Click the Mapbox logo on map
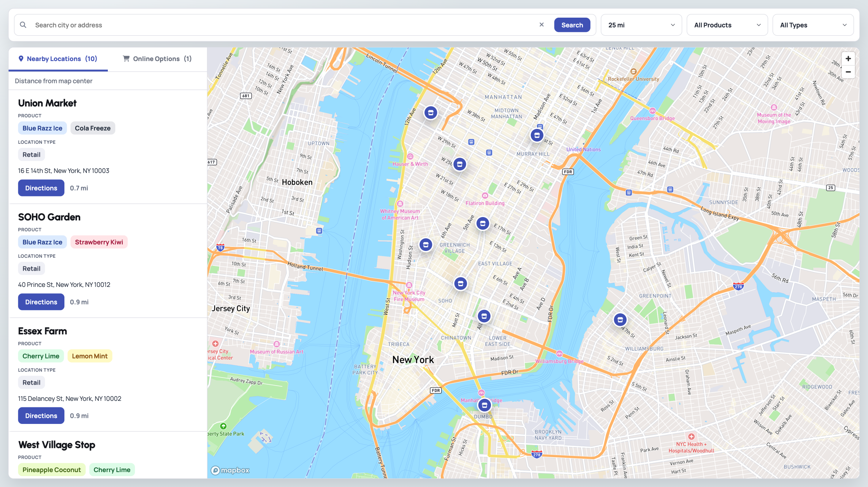 (230, 470)
